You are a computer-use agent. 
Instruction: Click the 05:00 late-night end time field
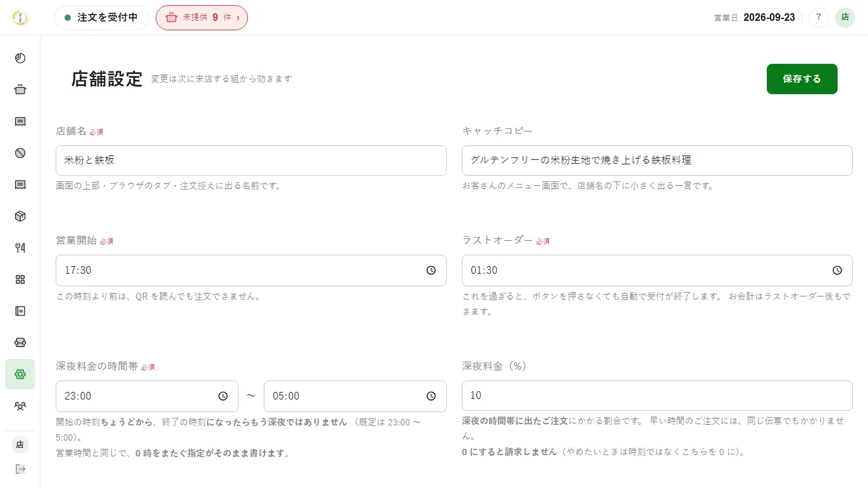355,396
